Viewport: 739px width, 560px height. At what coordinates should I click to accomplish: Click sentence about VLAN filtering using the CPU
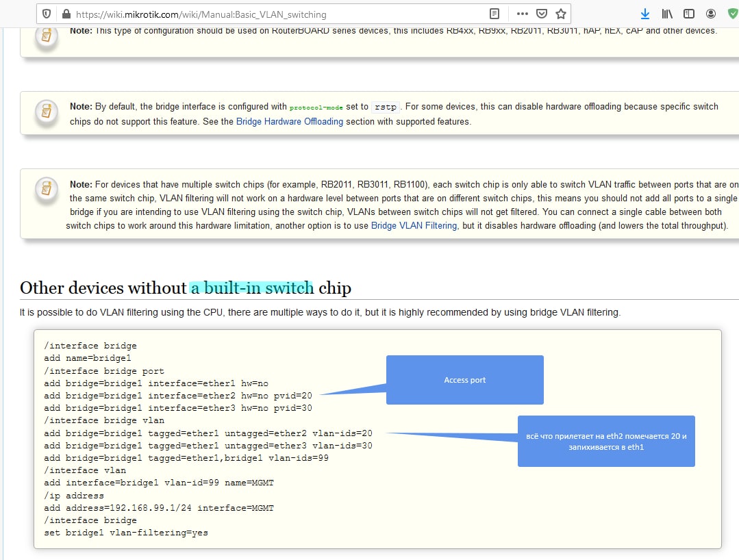pyautogui.click(x=320, y=312)
